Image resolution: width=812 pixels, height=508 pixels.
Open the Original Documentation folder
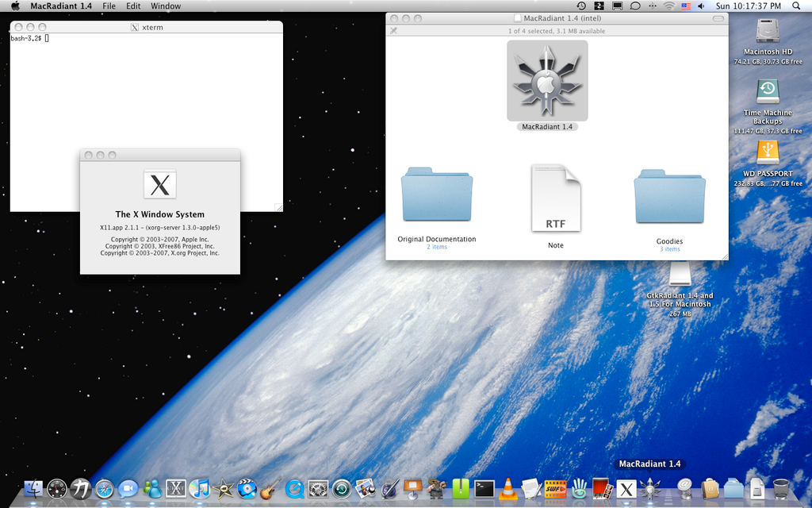pyautogui.click(x=437, y=195)
